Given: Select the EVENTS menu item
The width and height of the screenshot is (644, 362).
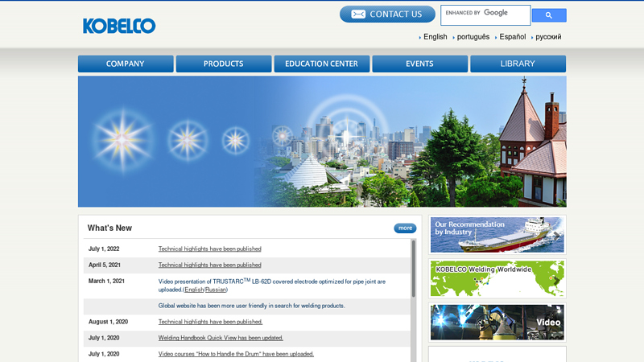Looking at the screenshot, I should (419, 64).
